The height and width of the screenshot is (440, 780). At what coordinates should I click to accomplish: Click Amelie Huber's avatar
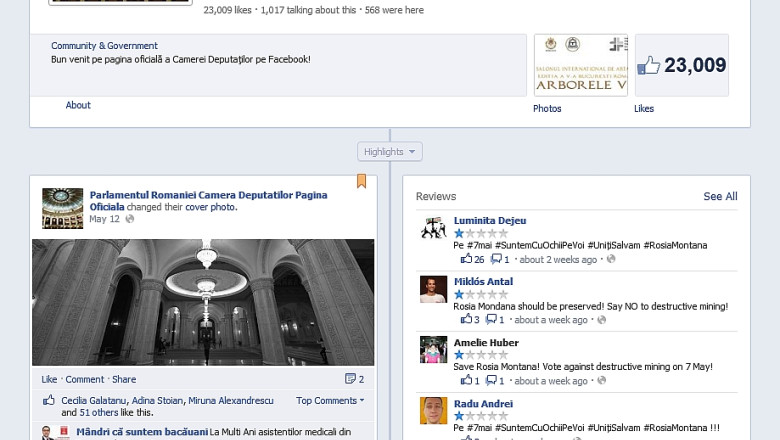click(433, 350)
